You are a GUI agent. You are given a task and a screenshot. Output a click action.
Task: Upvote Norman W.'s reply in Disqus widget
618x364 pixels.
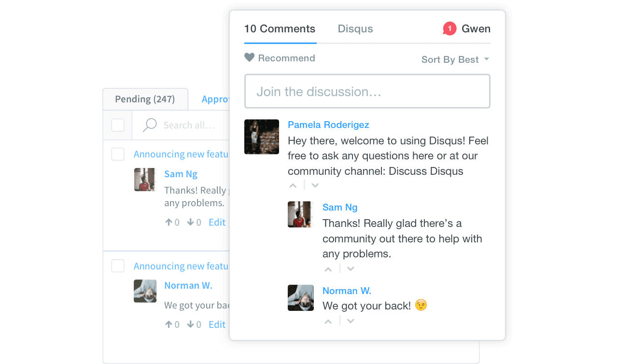tap(328, 321)
